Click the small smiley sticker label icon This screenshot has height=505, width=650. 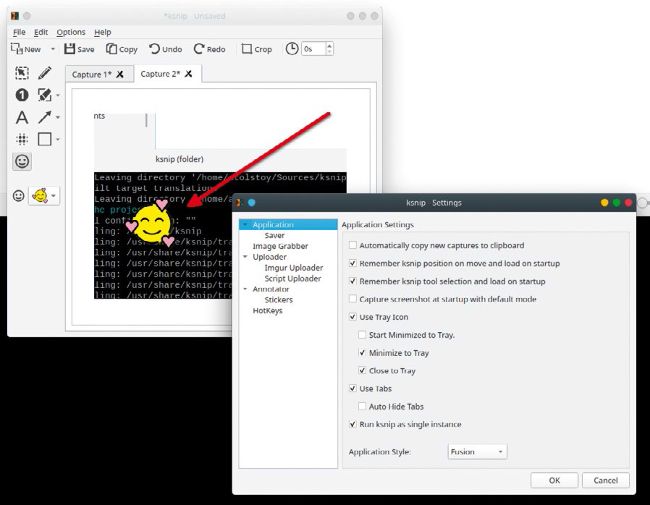[x=18, y=196]
